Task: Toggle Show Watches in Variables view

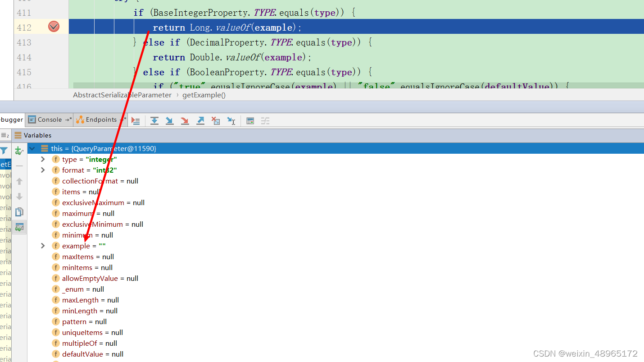Action: point(19,227)
